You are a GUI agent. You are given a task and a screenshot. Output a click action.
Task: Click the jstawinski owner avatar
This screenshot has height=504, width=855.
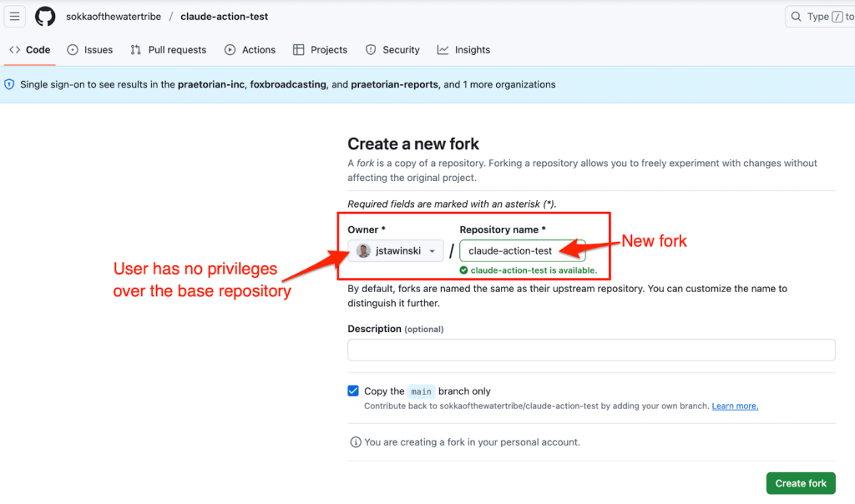click(x=364, y=250)
